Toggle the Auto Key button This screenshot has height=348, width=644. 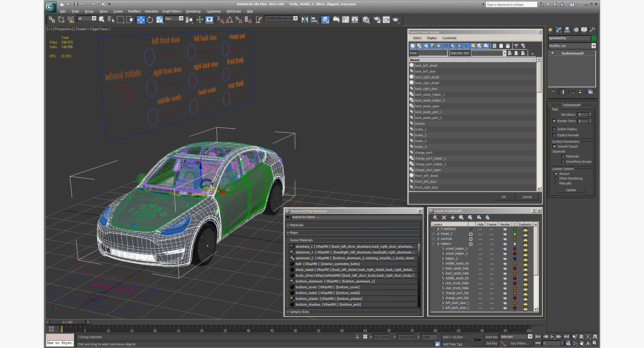click(x=491, y=337)
